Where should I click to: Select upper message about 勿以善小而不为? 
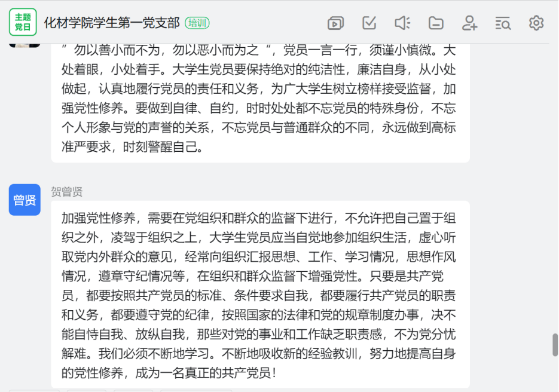260,103
